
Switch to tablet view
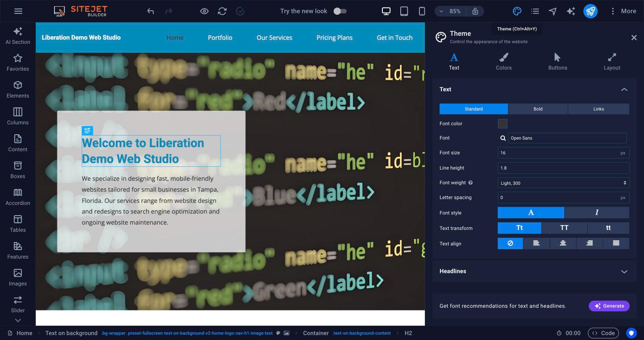[x=404, y=11]
